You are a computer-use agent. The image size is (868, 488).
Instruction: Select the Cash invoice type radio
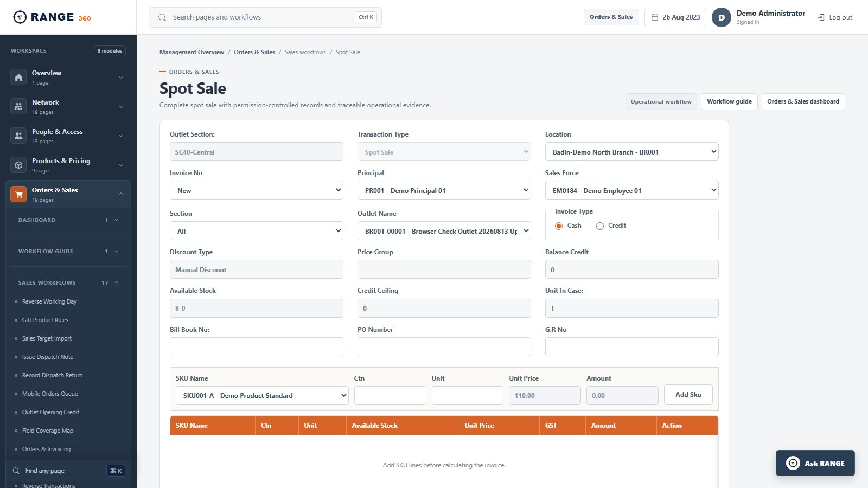[x=559, y=226]
